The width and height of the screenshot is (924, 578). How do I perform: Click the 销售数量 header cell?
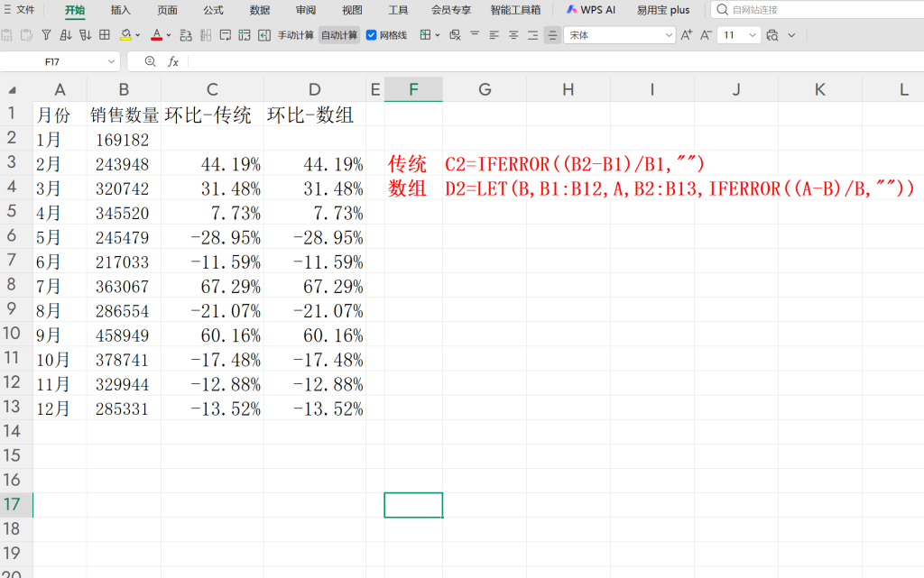(124, 115)
